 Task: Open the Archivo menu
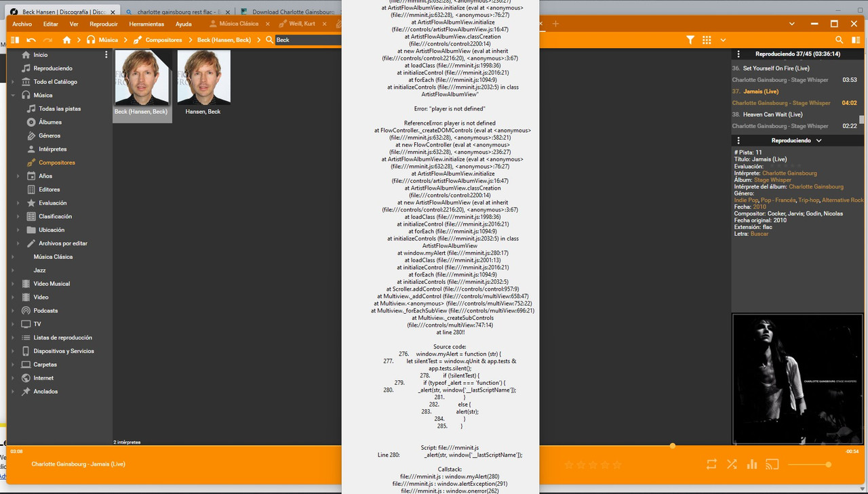[22, 24]
